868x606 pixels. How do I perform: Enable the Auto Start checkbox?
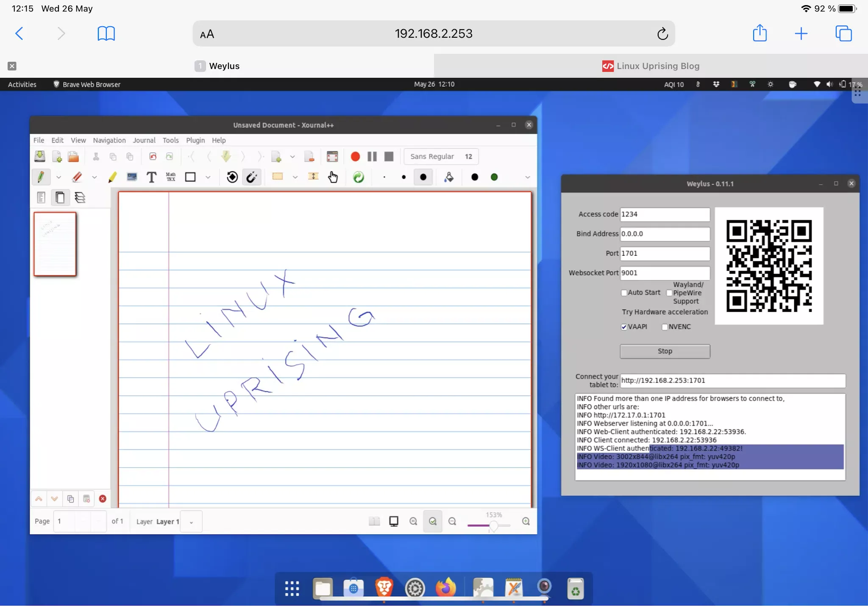(x=624, y=293)
